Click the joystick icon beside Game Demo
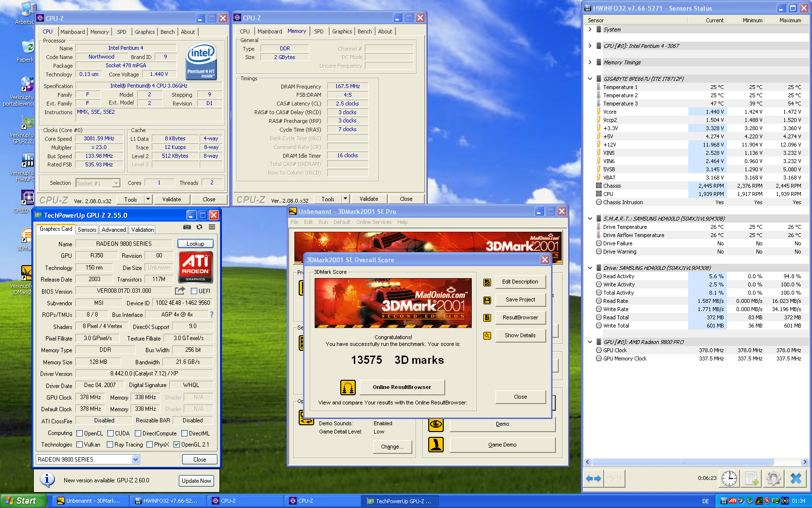 click(x=436, y=445)
